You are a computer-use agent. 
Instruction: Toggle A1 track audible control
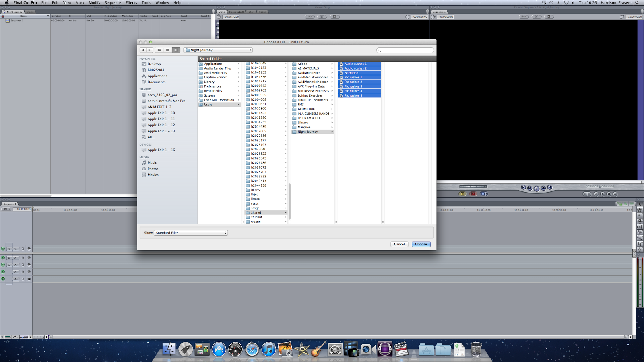tap(3, 258)
